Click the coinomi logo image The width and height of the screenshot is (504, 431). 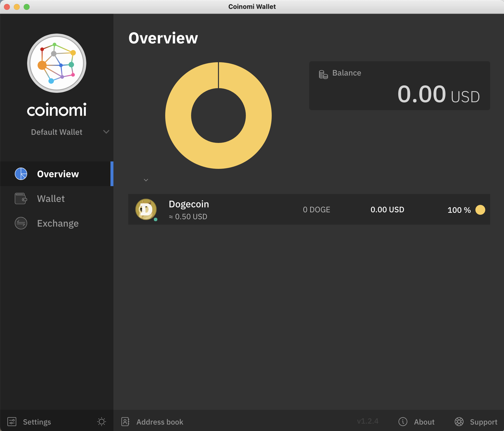pos(57,63)
